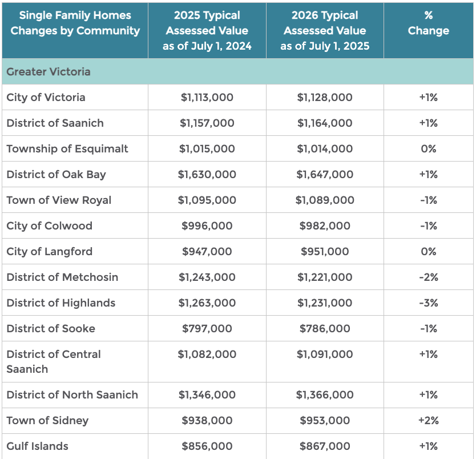Click the Single Family Homes column header

[75, 23]
